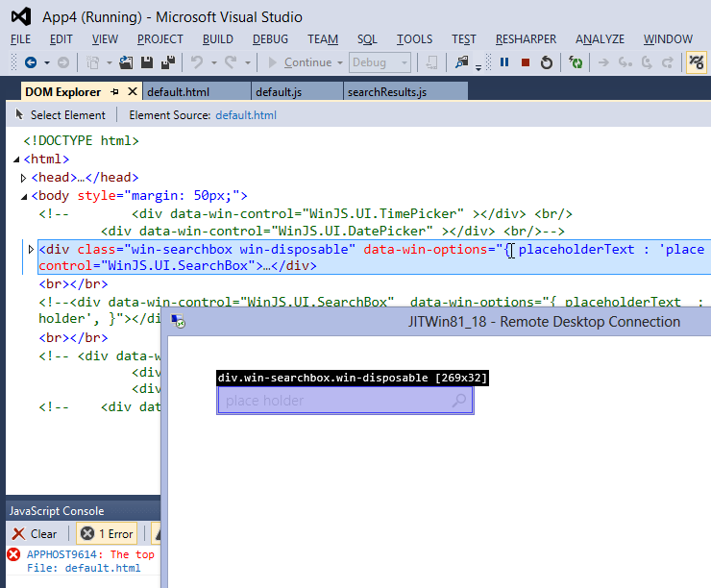Image resolution: width=711 pixels, height=588 pixels.
Task: Click the New Project toolbar icon
Action: point(92,62)
